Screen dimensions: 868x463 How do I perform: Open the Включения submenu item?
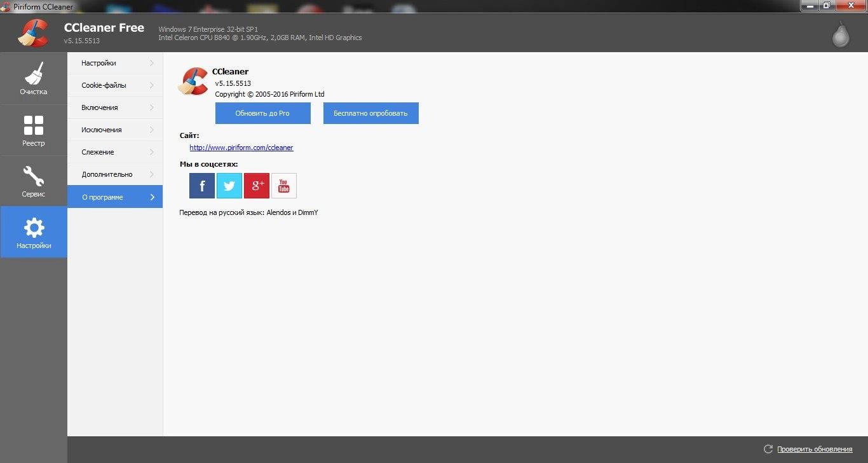(115, 107)
